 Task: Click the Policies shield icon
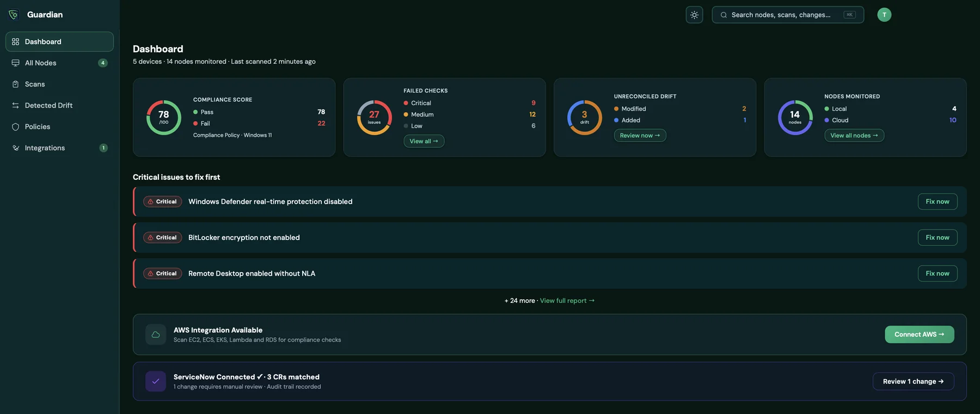(x=15, y=126)
